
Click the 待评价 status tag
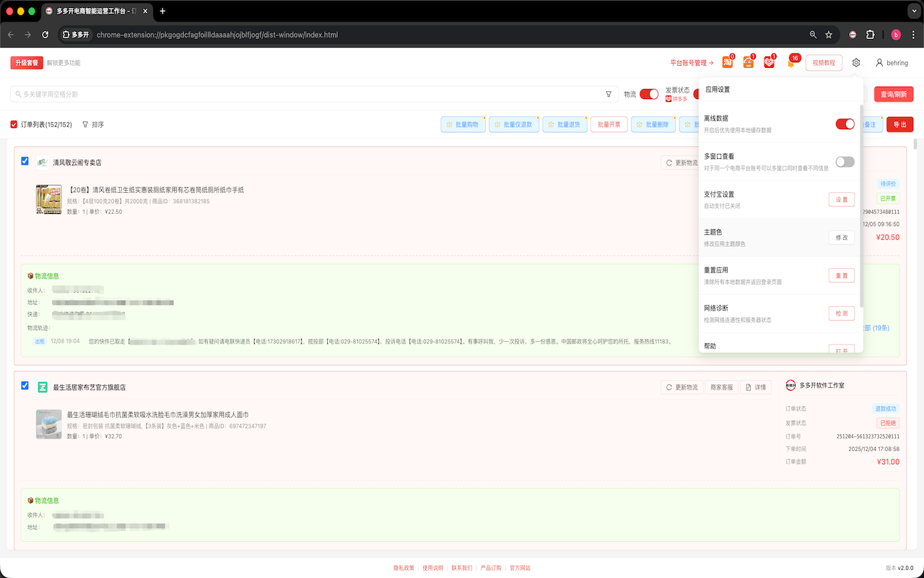(x=889, y=184)
